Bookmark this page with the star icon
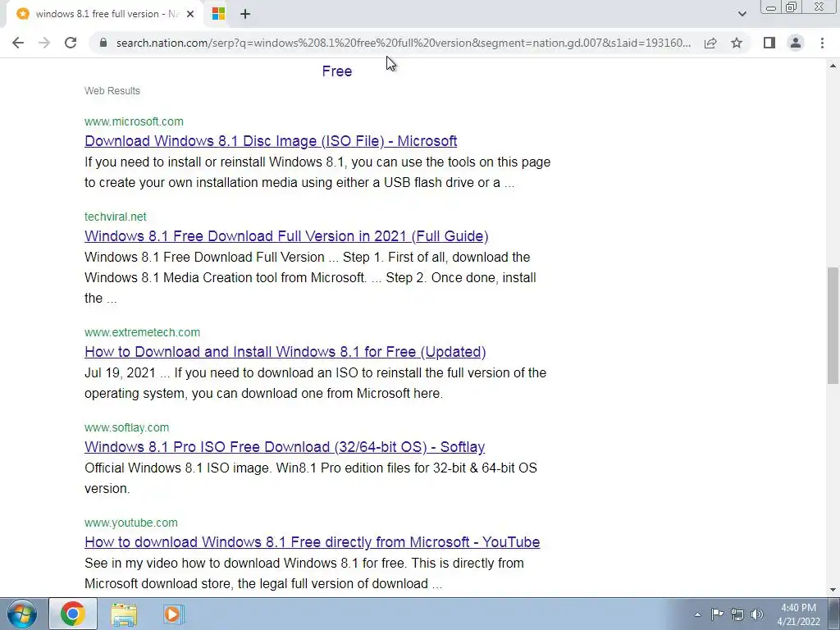Viewport: 840px width, 630px height. (737, 43)
